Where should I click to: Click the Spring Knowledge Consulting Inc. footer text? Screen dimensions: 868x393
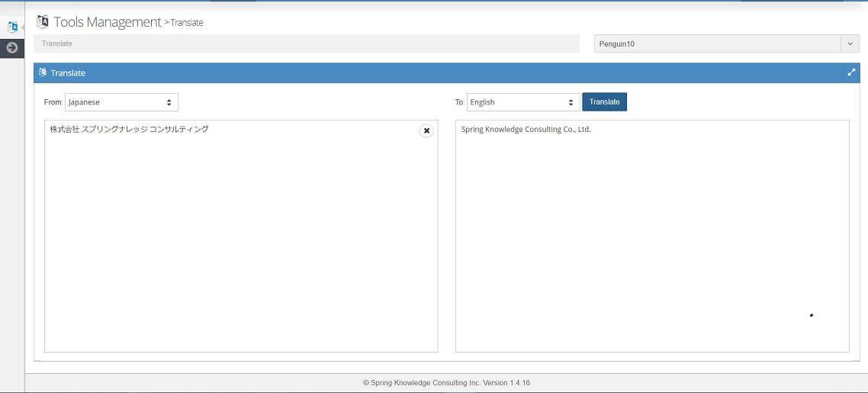click(445, 383)
